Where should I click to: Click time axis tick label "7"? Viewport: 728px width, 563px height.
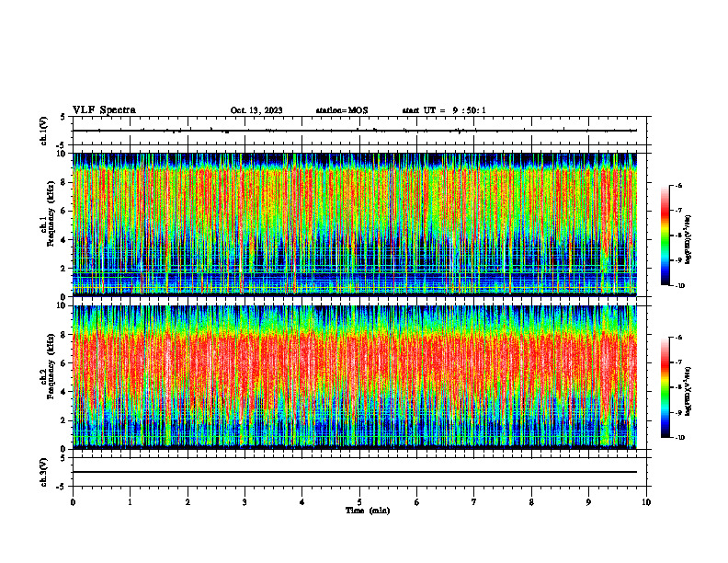click(474, 502)
